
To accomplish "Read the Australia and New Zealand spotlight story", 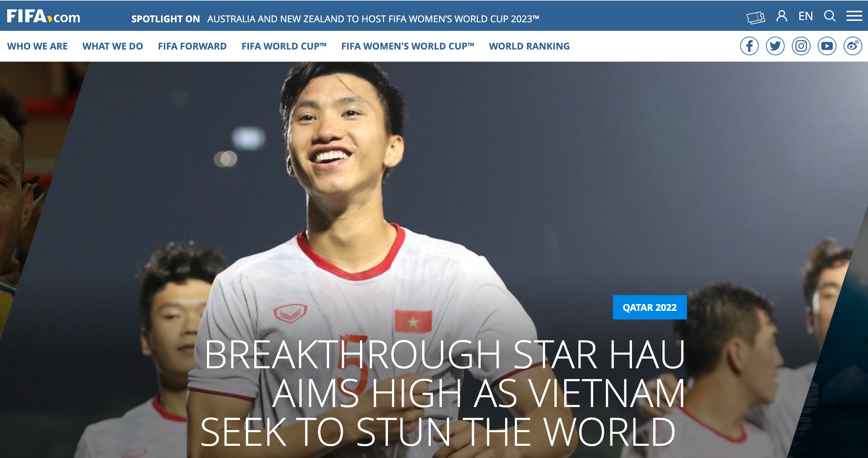I will [373, 19].
